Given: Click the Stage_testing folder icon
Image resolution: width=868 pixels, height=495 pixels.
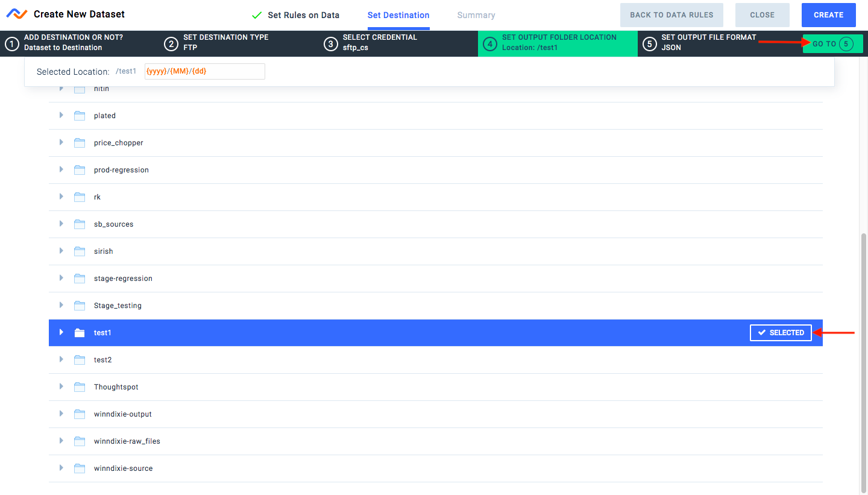Looking at the screenshot, I should click(x=80, y=306).
